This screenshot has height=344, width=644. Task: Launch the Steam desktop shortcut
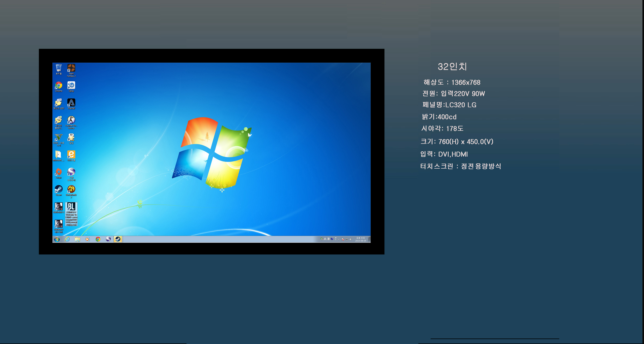[x=58, y=191]
